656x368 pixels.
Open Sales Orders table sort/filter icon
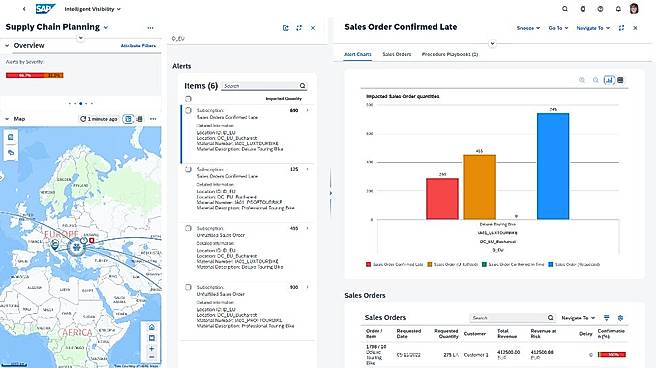click(607, 318)
